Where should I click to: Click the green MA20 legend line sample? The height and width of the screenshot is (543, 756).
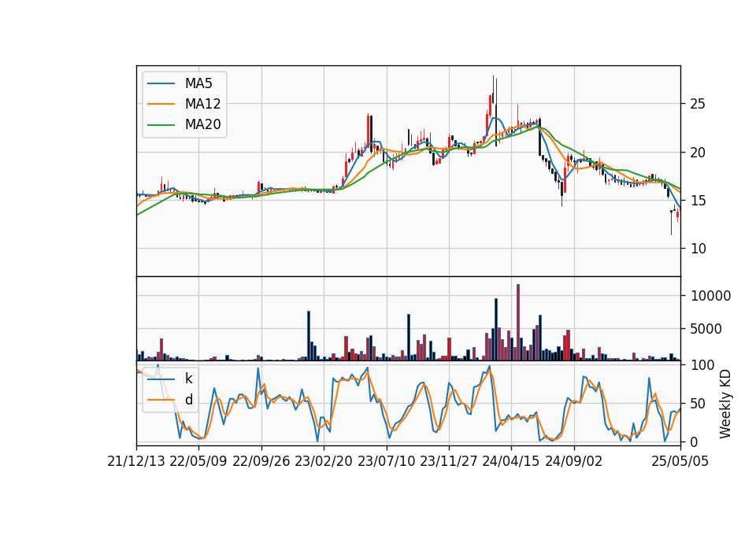coord(161,125)
